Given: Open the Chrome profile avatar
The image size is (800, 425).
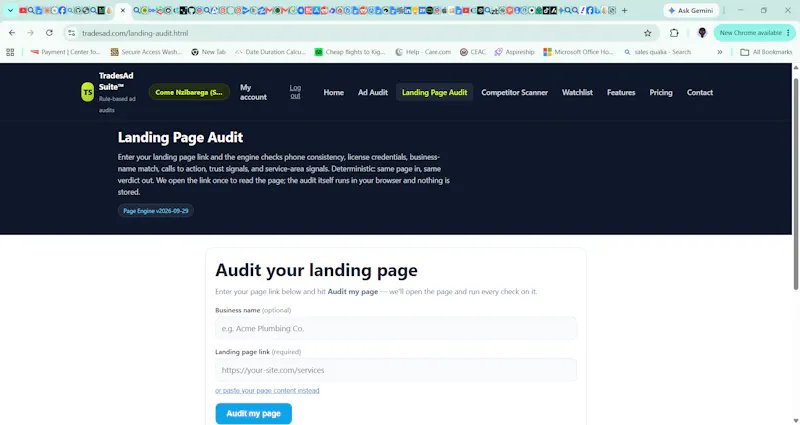Looking at the screenshot, I should (702, 33).
